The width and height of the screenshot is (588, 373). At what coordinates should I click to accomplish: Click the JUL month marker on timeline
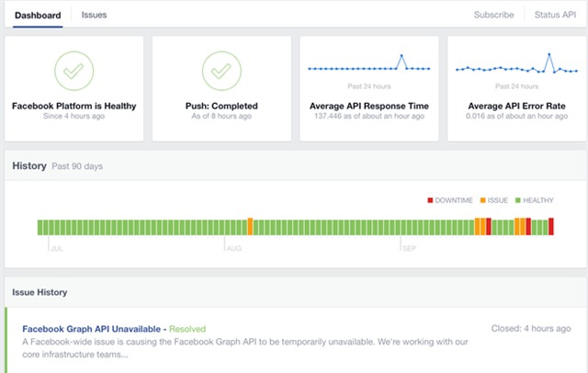click(x=56, y=248)
